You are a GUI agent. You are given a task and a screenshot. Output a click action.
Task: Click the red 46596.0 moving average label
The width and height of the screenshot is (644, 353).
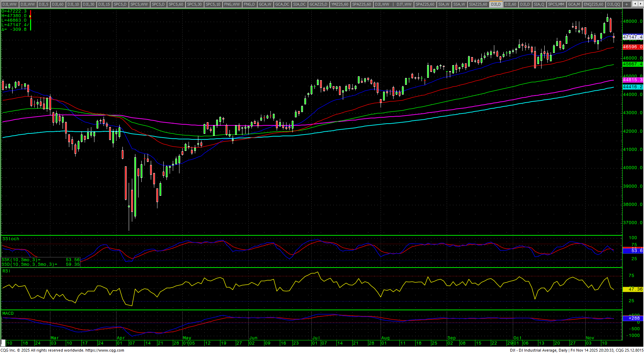pos(632,47)
